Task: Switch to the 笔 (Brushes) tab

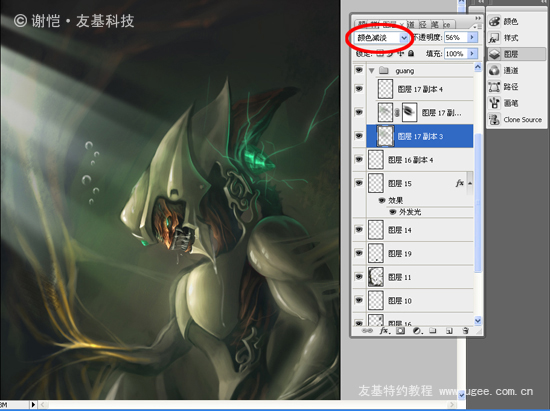Action: point(435,24)
